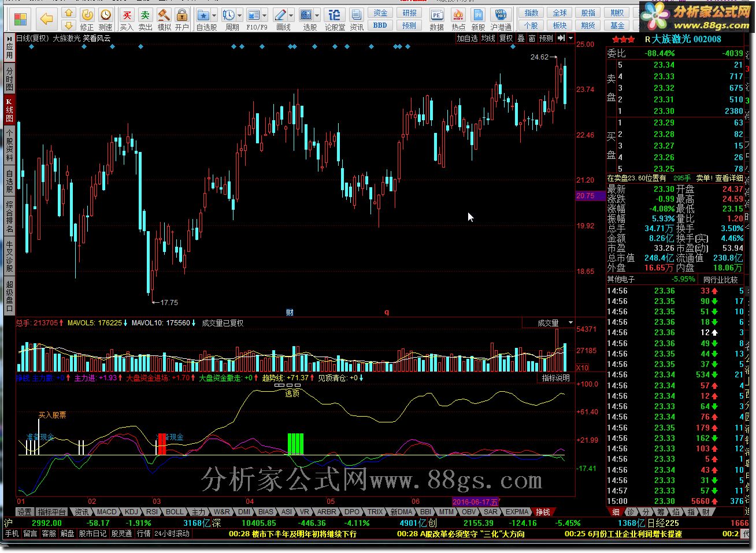Viewport: 756px width, 553px height.
Task: Open chart options dropdown beside arrow button
Action: coord(571,38)
